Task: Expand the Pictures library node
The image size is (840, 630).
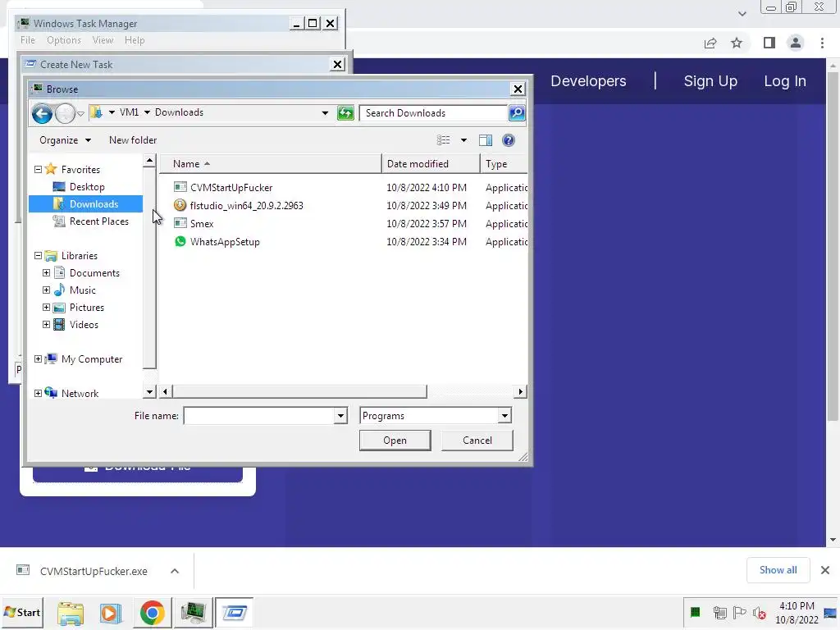Action: coord(47,308)
